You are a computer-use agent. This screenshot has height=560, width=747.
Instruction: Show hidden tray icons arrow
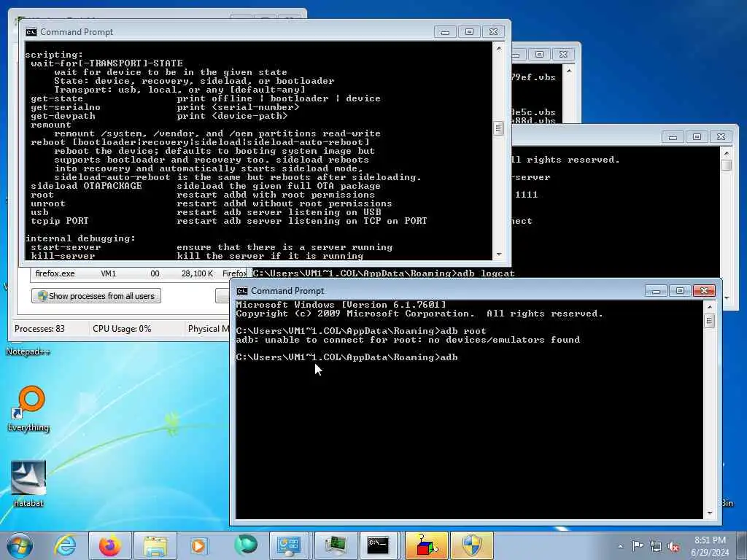(x=620, y=546)
